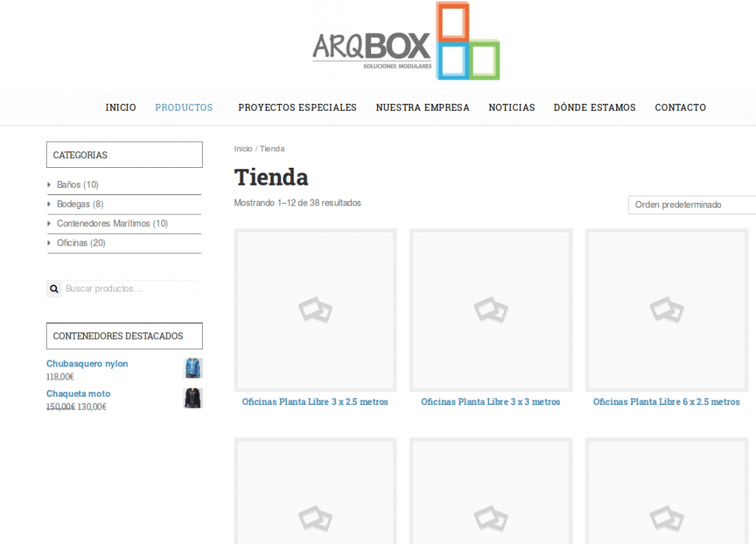Image resolution: width=756 pixels, height=544 pixels.
Task: Open the Orden predeterminado sort dropdown
Action: pos(692,205)
